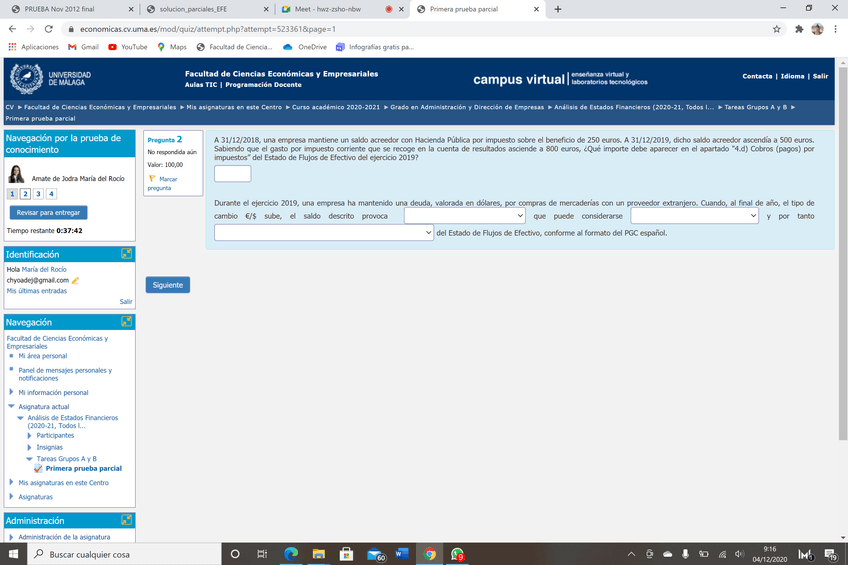Expand Insignias tree node
848x565 pixels.
click(30, 447)
